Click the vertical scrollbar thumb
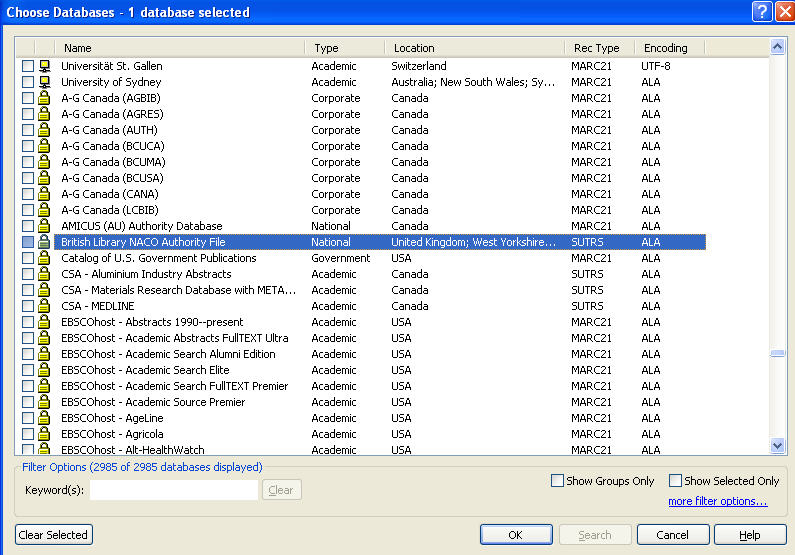Image resolution: width=795 pixels, height=555 pixels. pyautogui.click(x=777, y=353)
